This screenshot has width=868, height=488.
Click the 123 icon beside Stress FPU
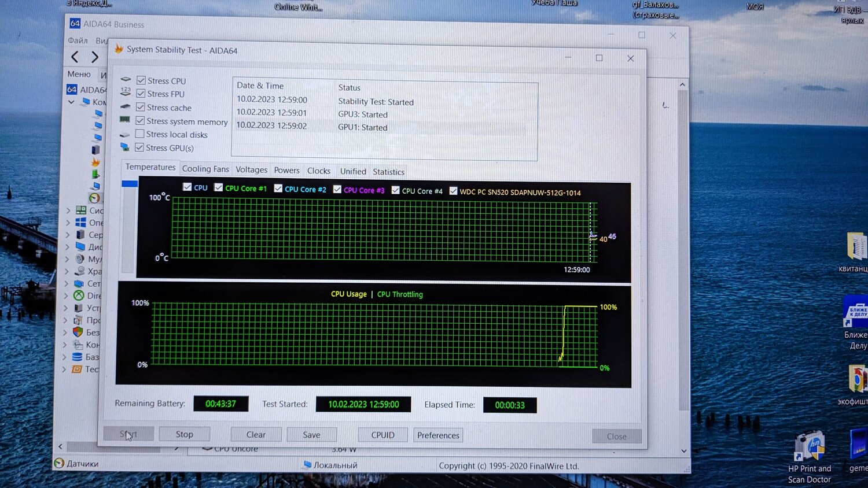pyautogui.click(x=126, y=92)
